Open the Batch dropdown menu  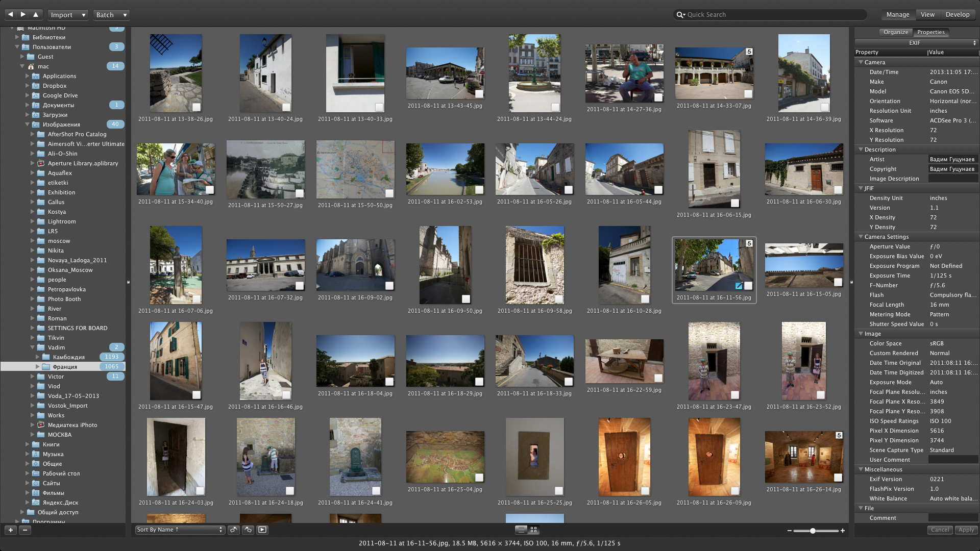pyautogui.click(x=111, y=15)
